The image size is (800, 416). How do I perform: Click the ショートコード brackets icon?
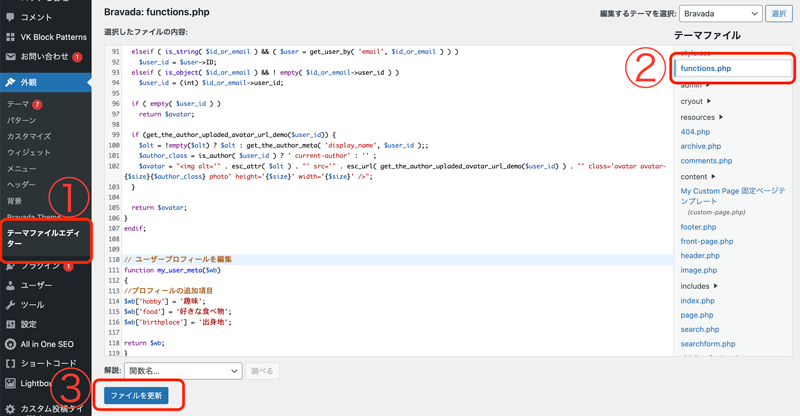click(10, 364)
